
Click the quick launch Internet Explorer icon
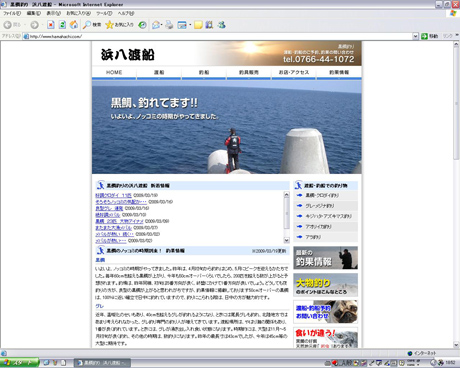tap(46, 363)
